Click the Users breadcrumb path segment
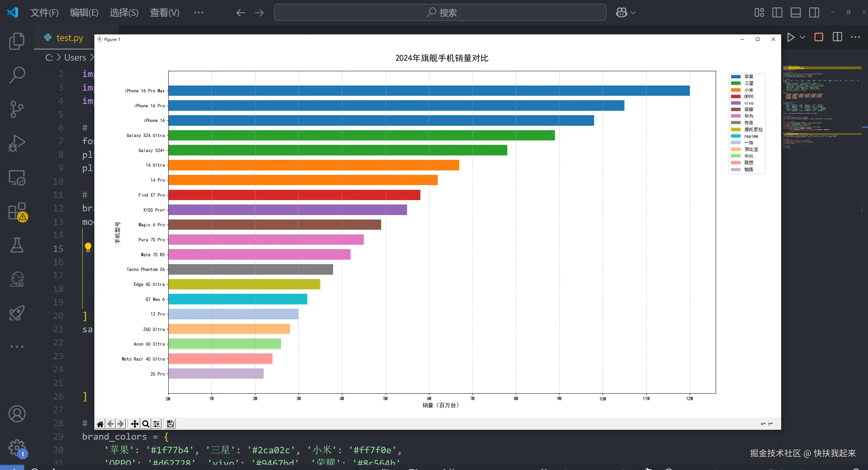This screenshot has height=470, width=868. [75, 58]
